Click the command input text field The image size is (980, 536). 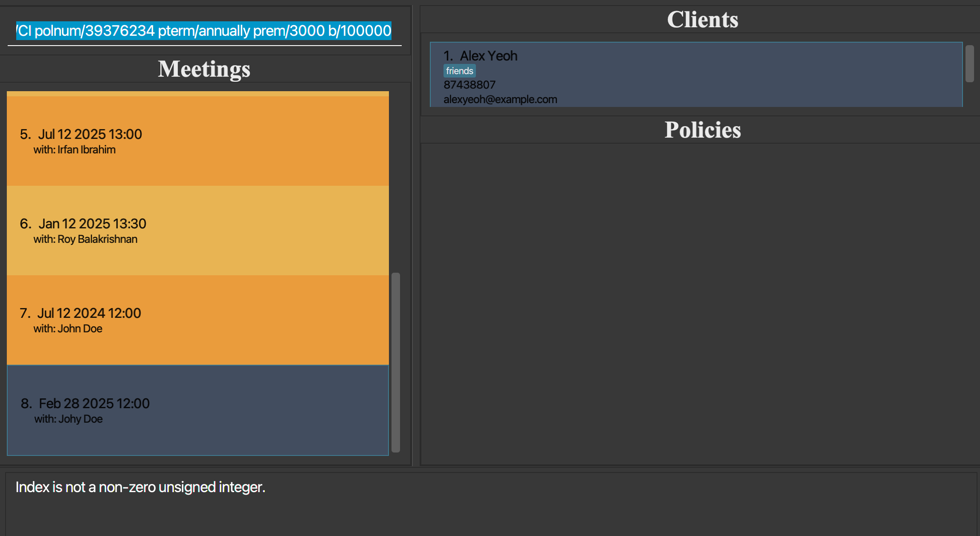pyautogui.click(x=204, y=31)
